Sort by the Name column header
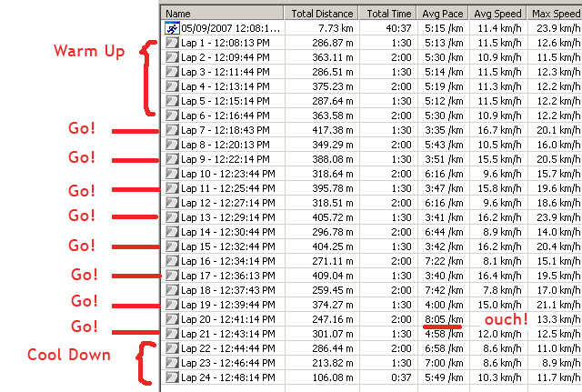 click(222, 14)
